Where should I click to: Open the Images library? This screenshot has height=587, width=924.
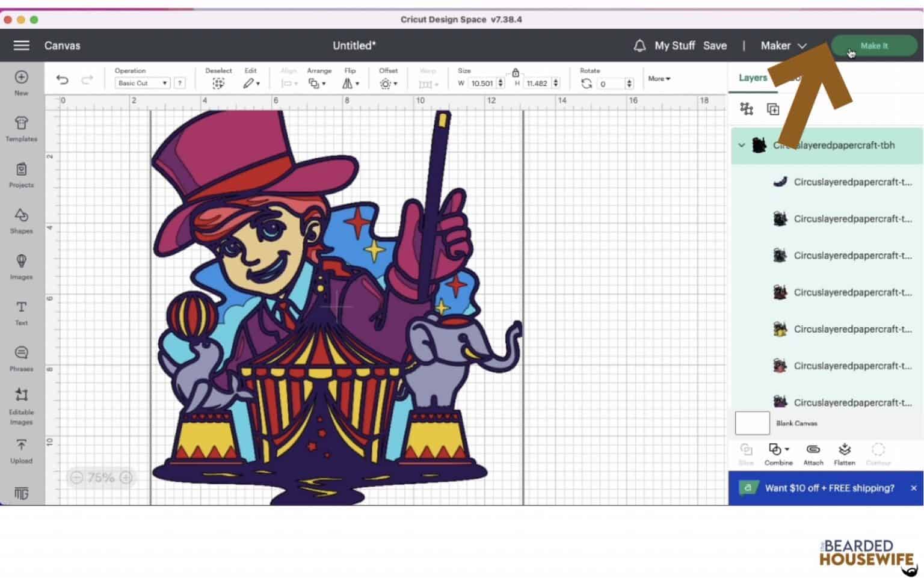(x=21, y=266)
